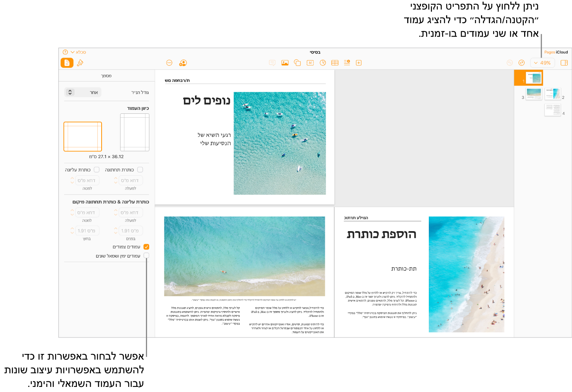This screenshot has width=572, height=392.
Task: Enable עמודים ימין ושמאל שונים checkbox
Action: click(146, 255)
